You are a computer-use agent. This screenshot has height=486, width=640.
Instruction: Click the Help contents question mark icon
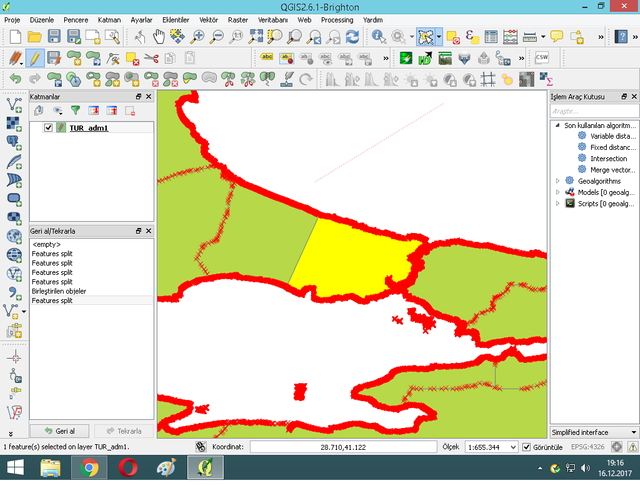tap(621, 37)
